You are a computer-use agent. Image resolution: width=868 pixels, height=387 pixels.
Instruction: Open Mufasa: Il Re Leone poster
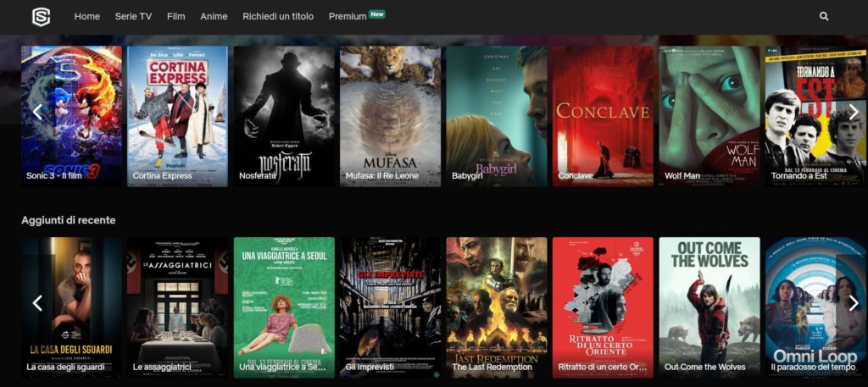(x=390, y=116)
